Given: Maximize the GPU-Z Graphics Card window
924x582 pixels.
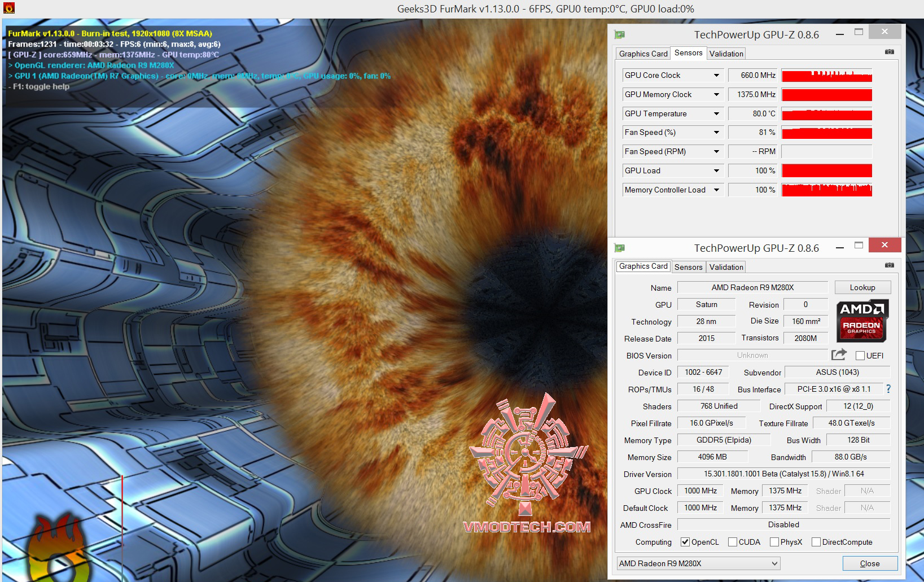Looking at the screenshot, I should (x=859, y=246).
